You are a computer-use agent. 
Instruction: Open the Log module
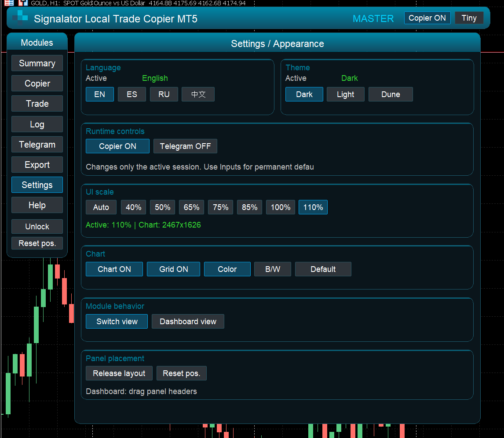click(x=37, y=124)
